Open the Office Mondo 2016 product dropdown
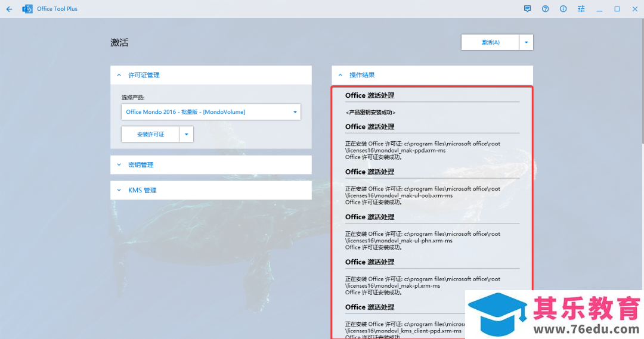Image resolution: width=644 pixels, height=339 pixels. click(x=210, y=112)
